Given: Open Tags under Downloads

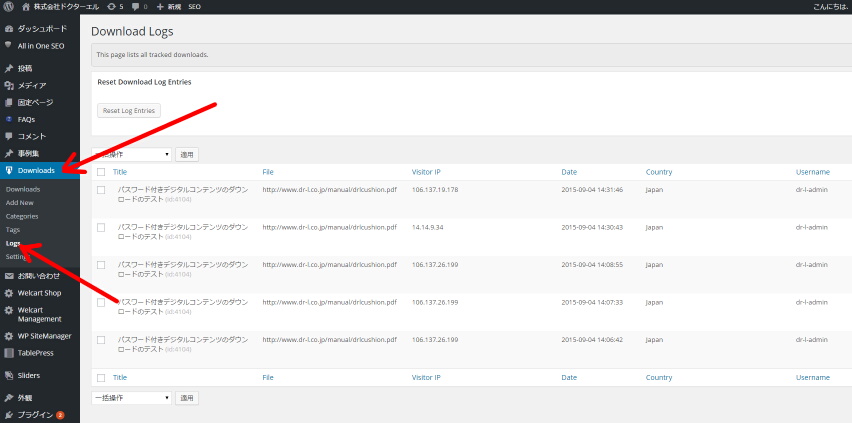Looking at the screenshot, I should pos(12,229).
